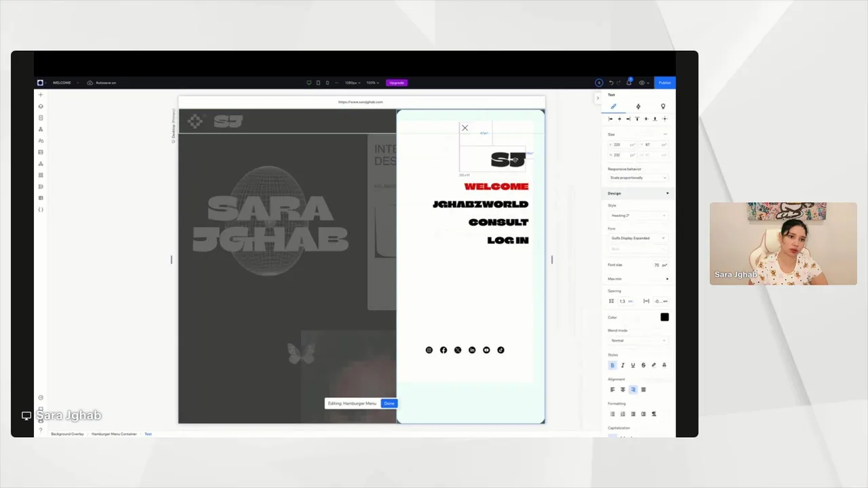Open the lightbulb tab in inspector
This screenshot has width=868, height=488.
pyautogui.click(x=663, y=106)
